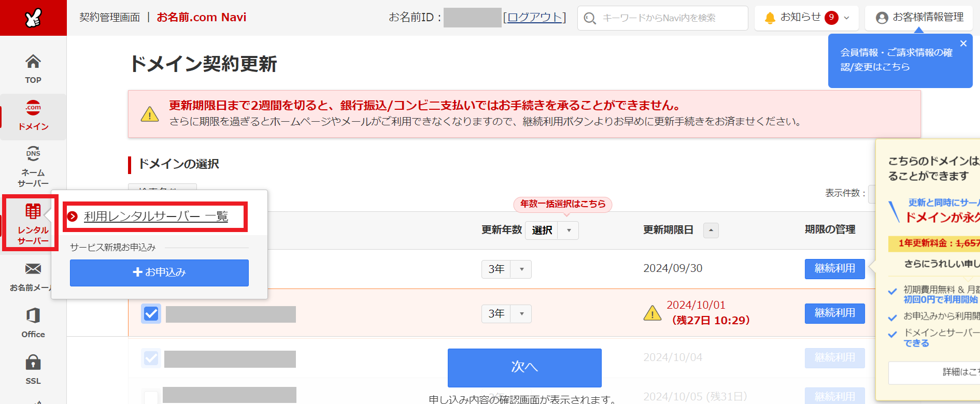The height and width of the screenshot is (404, 980).
Task: Open the SSL lock sidebar item
Action: pyautogui.click(x=33, y=369)
